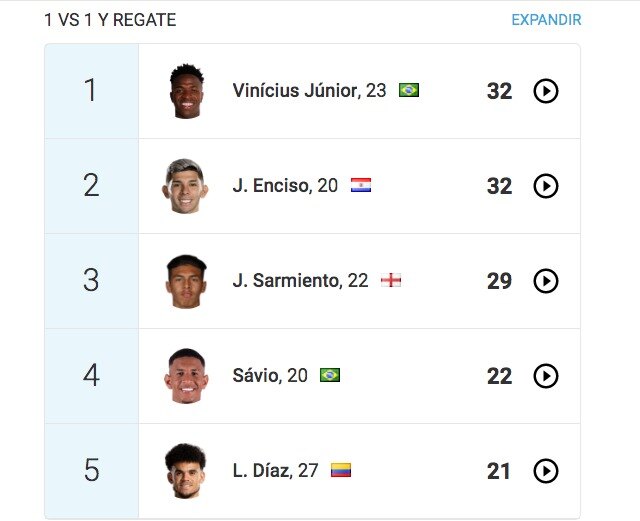Select the Sávio name link
This screenshot has height=521, width=640.
pyautogui.click(x=256, y=376)
